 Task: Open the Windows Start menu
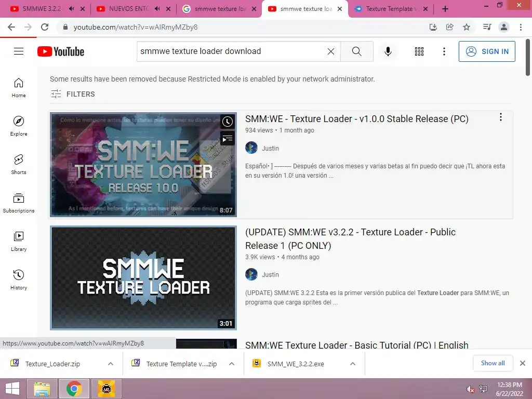pos(12,389)
